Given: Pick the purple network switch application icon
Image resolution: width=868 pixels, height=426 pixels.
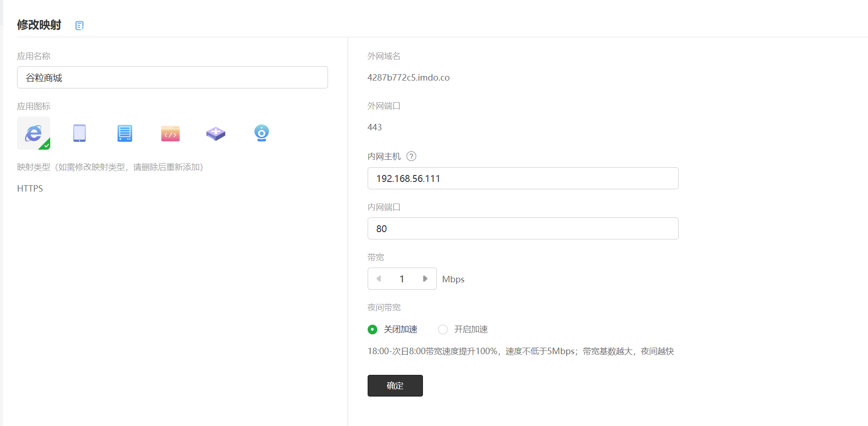Looking at the screenshot, I should 216,134.
